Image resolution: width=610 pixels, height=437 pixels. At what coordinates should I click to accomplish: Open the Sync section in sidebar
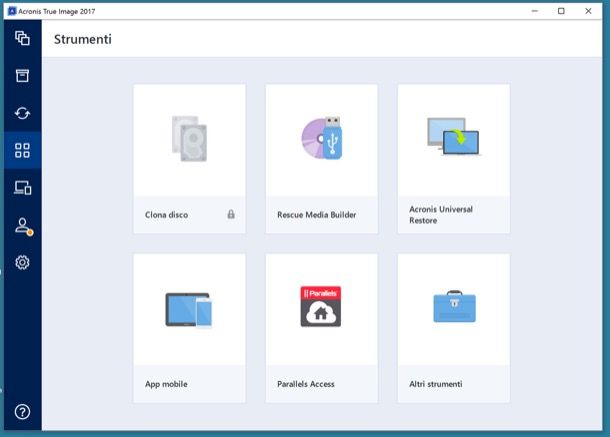coord(22,113)
